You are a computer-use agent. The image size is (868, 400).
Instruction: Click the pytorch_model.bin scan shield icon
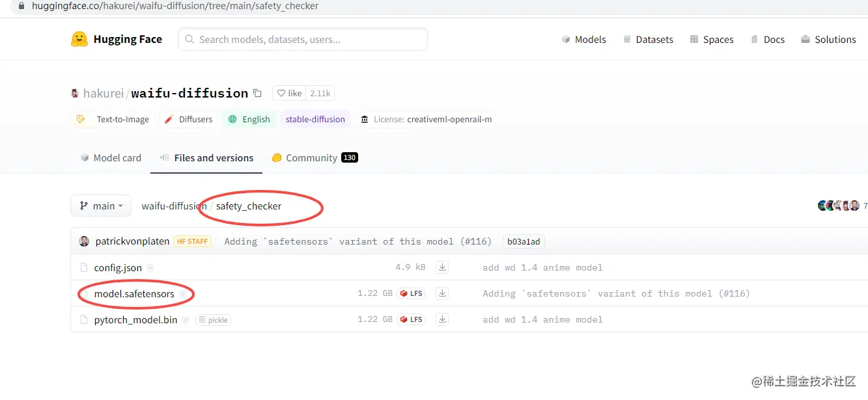click(x=186, y=319)
